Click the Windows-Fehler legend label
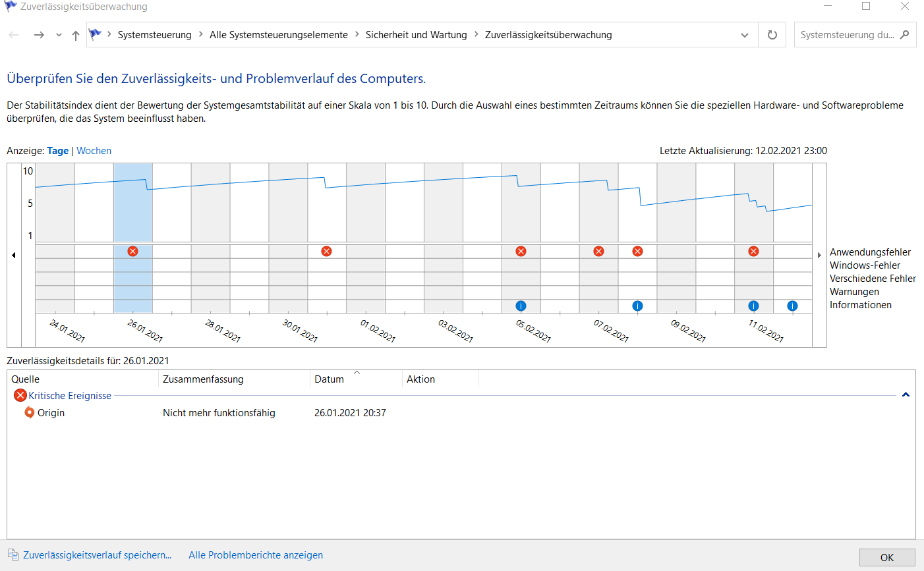This screenshot has height=571, width=924. point(865,265)
